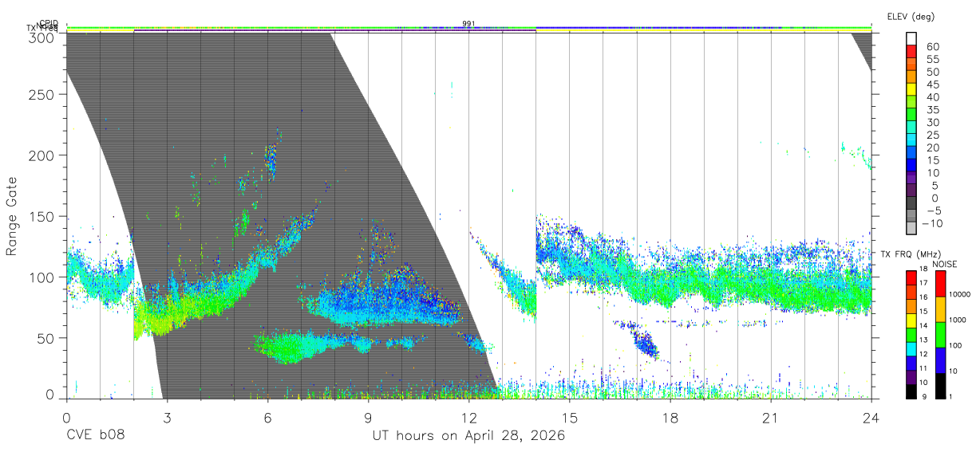Click the white top swatch of ELEV scale
Image resolution: width=980 pixels, height=452 pixels.
913,38
